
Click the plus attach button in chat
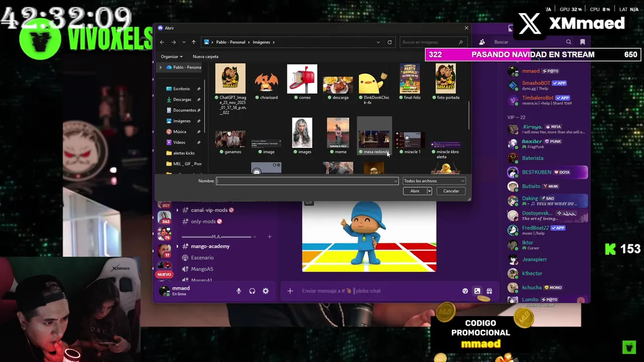[290, 291]
